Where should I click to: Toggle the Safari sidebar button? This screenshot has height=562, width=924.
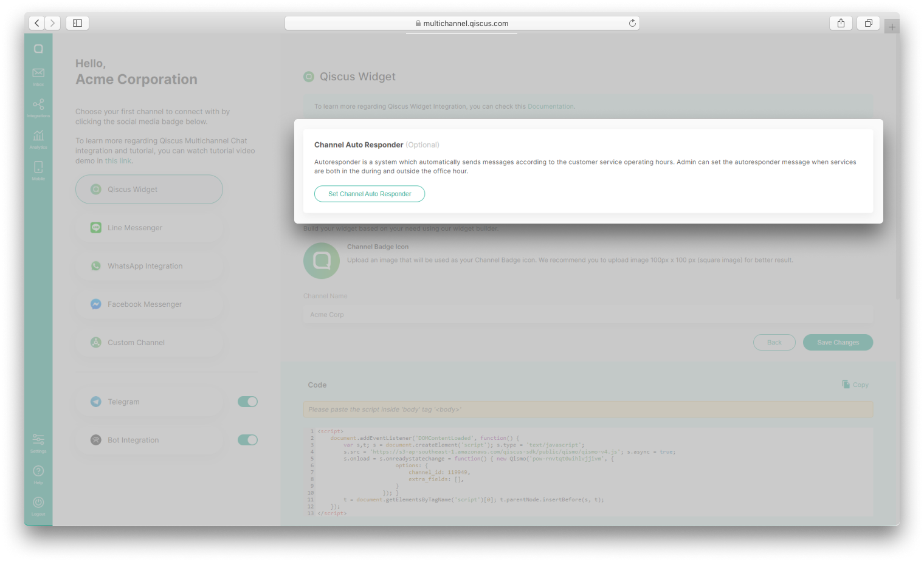point(77,23)
